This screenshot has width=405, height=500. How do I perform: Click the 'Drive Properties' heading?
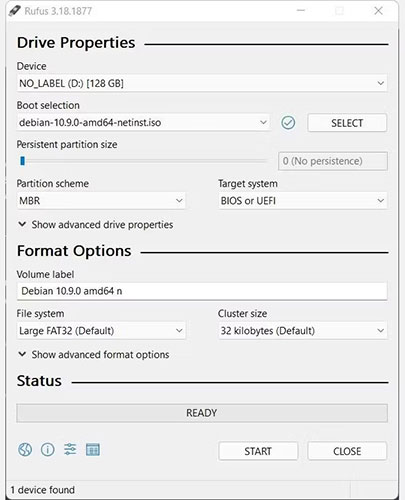coord(76,43)
